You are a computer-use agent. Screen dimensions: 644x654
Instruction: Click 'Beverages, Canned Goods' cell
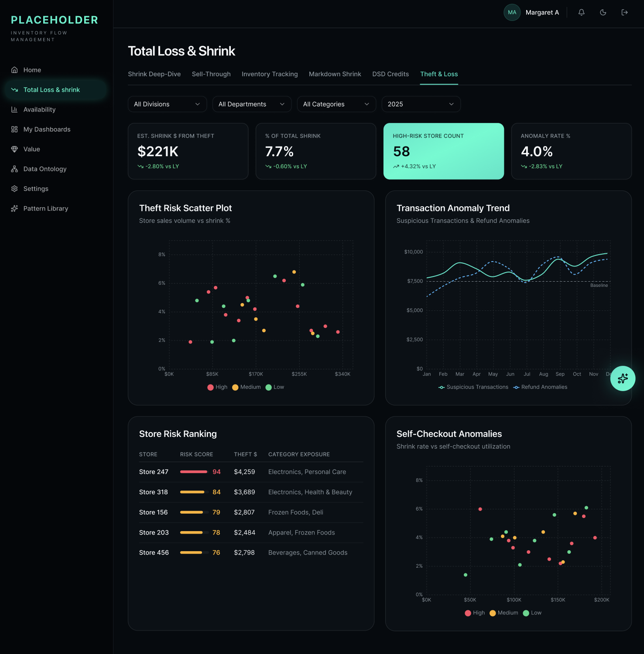[x=308, y=552]
